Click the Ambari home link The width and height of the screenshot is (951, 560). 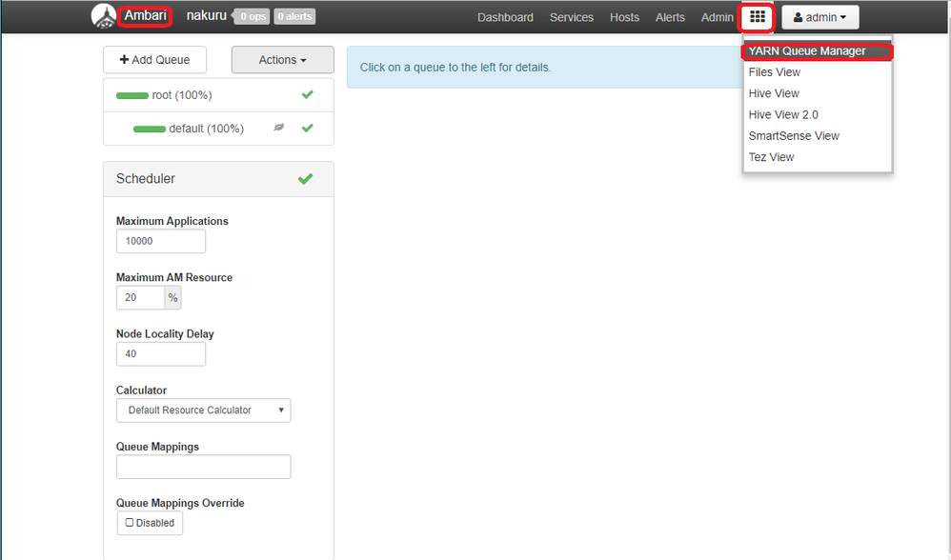point(145,16)
